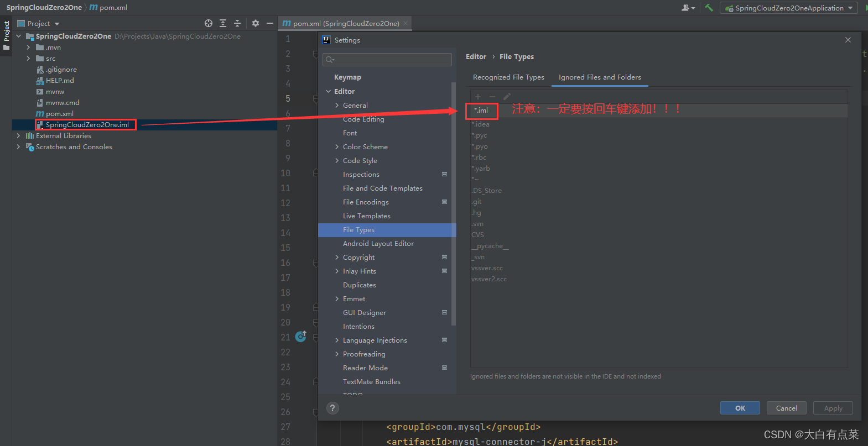Click the GUI Designer per-project settings icon

point(444,312)
